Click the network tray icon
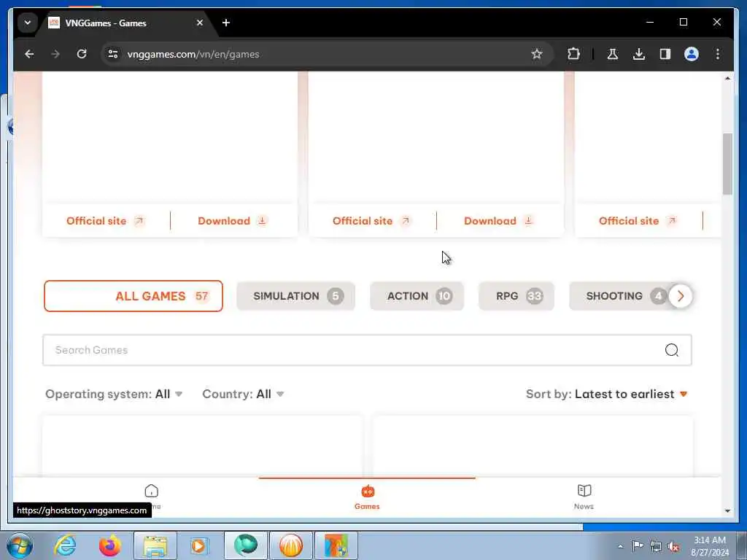The height and width of the screenshot is (560, 747). tap(656, 546)
